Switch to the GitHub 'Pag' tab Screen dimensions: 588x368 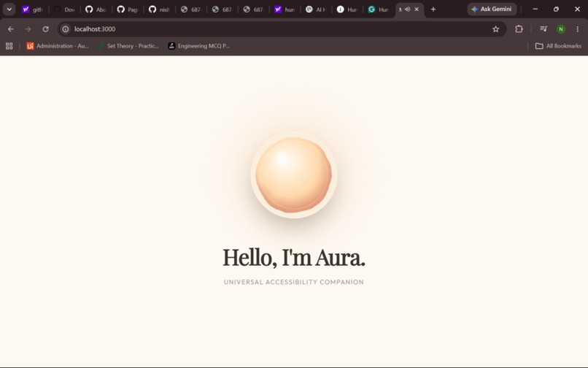[x=127, y=9]
